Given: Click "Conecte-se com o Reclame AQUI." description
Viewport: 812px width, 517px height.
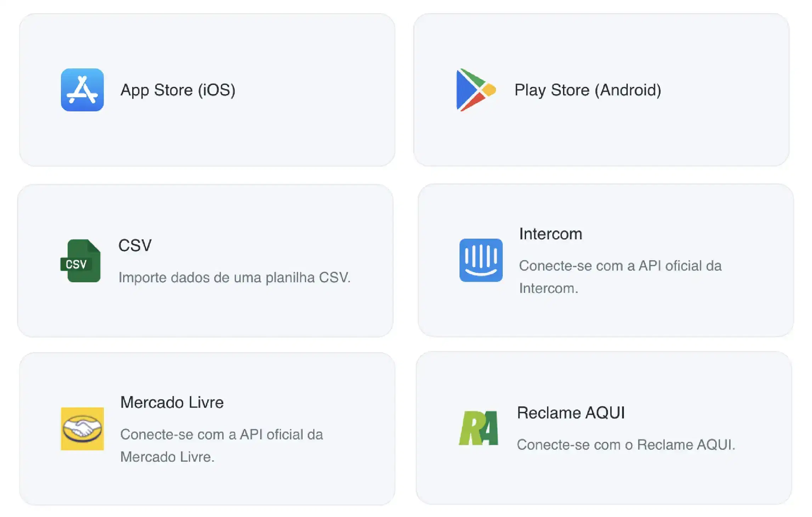Looking at the screenshot, I should [626, 445].
